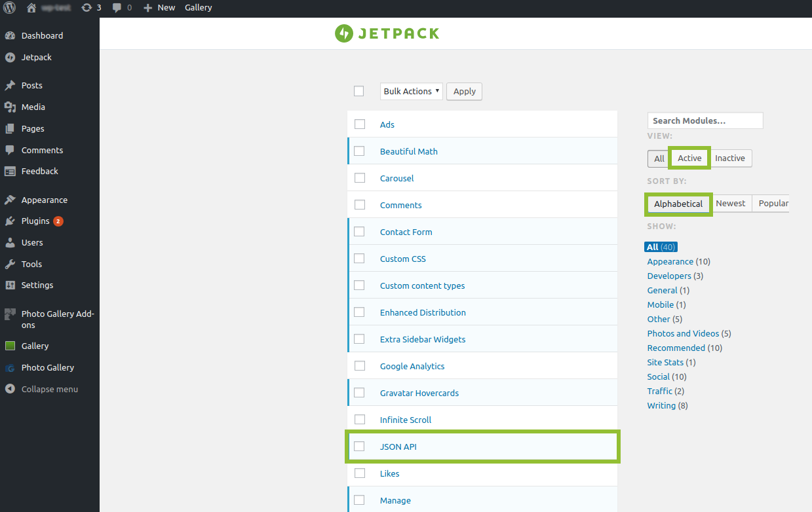812x512 pixels.
Task: Click in the Search Modules field
Action: (x=705, y=120)
